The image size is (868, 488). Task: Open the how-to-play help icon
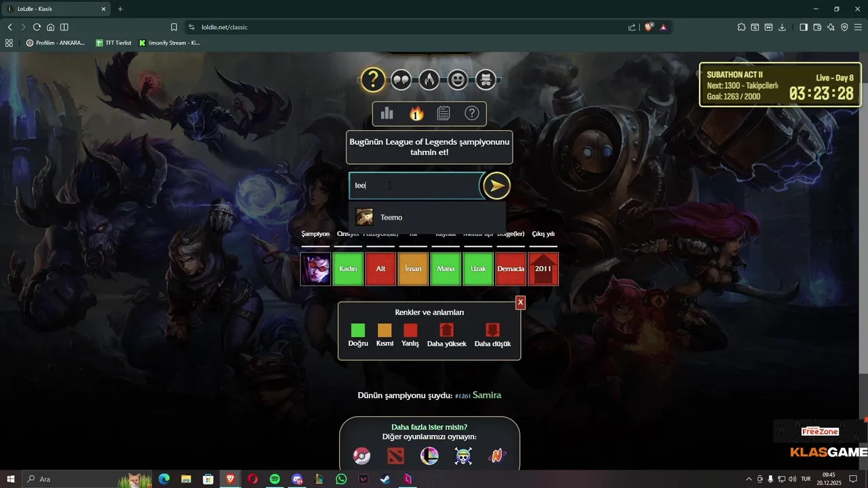tap(472, 113)
